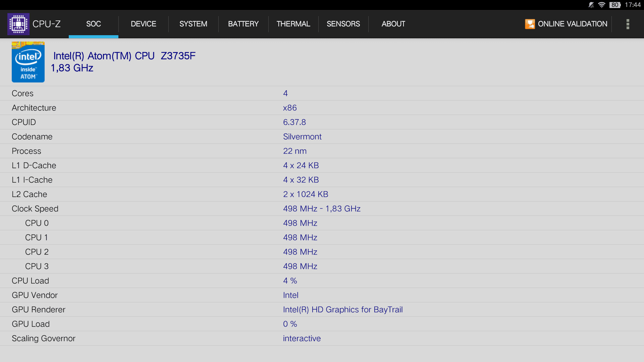The width and height of the screenshot is (644, 362).
Task: Tap the Intel Inside Atom logo
Action: [28, 62]
